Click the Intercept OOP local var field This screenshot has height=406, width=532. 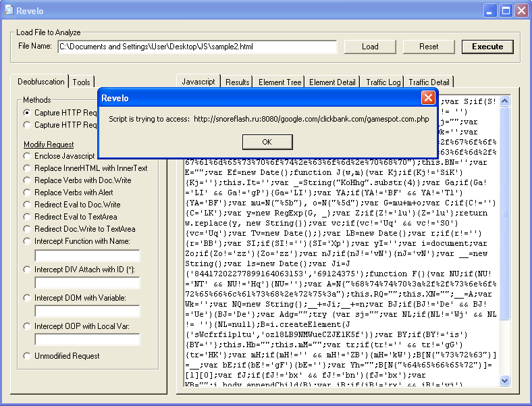[x=87, y=340]
